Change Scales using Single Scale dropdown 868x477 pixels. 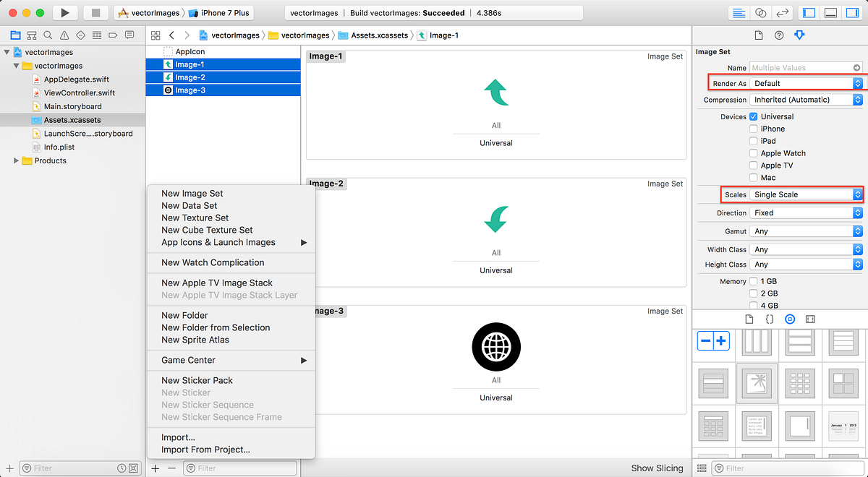[x=805, y=194]
